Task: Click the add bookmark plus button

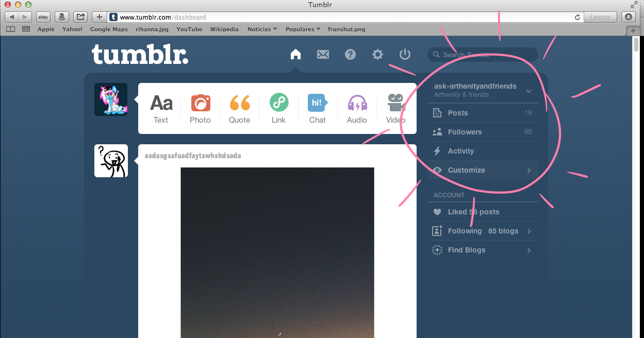Action: click(x=100, y=17)
